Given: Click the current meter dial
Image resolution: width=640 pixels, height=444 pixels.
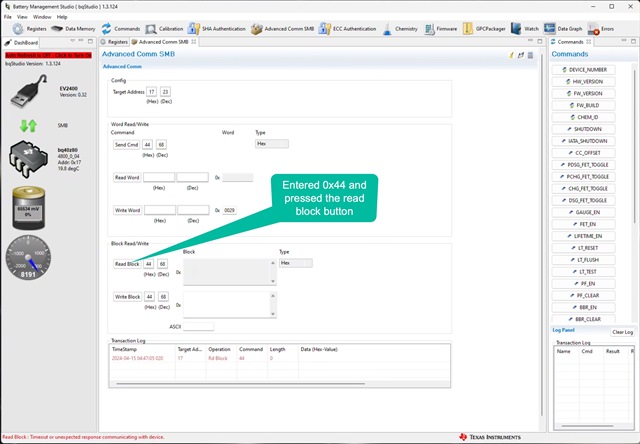Looking at the screenshot, I should tap(28, 258).
